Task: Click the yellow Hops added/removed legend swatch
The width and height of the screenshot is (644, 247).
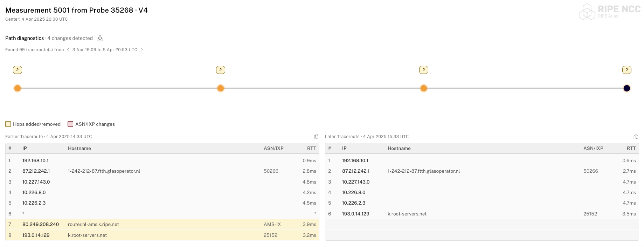Action: click(8, 124)
